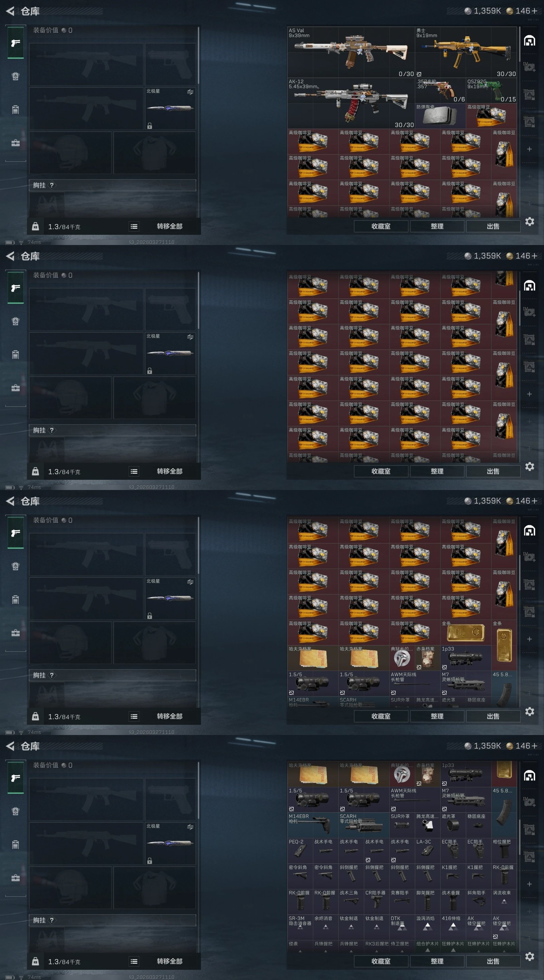Select the PEQ-2 laser attachment
Viewport: 544px width, 980px height.
tap(300, 851)
